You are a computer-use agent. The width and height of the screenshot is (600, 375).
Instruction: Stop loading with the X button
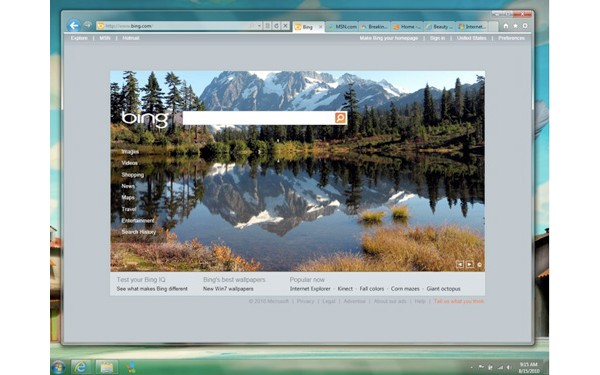[x=285, y=26]
